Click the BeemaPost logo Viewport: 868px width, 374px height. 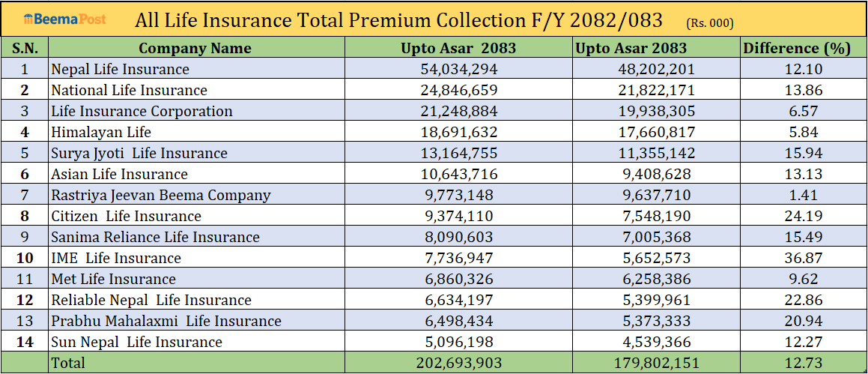pos(65,20)
